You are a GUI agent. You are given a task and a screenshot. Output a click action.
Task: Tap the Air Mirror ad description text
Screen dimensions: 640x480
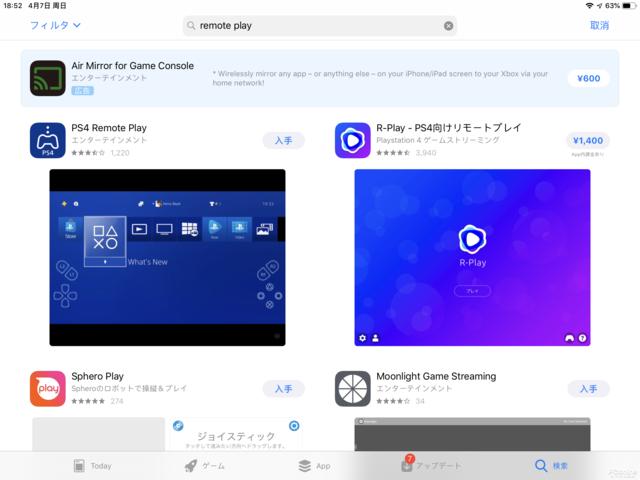pyautogui.click(x=380, y=78)
